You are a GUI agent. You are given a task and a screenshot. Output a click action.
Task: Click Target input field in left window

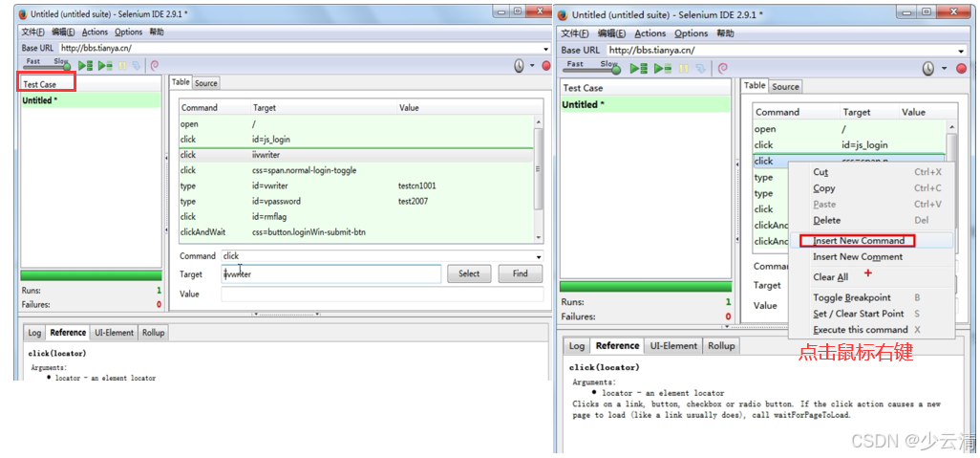pyautogui.click(x=331, y=274)
